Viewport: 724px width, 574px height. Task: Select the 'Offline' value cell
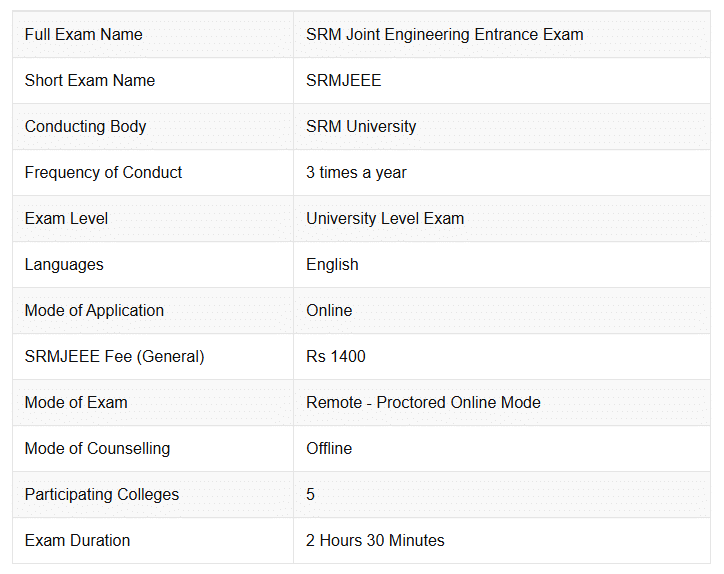pos(502,448)
